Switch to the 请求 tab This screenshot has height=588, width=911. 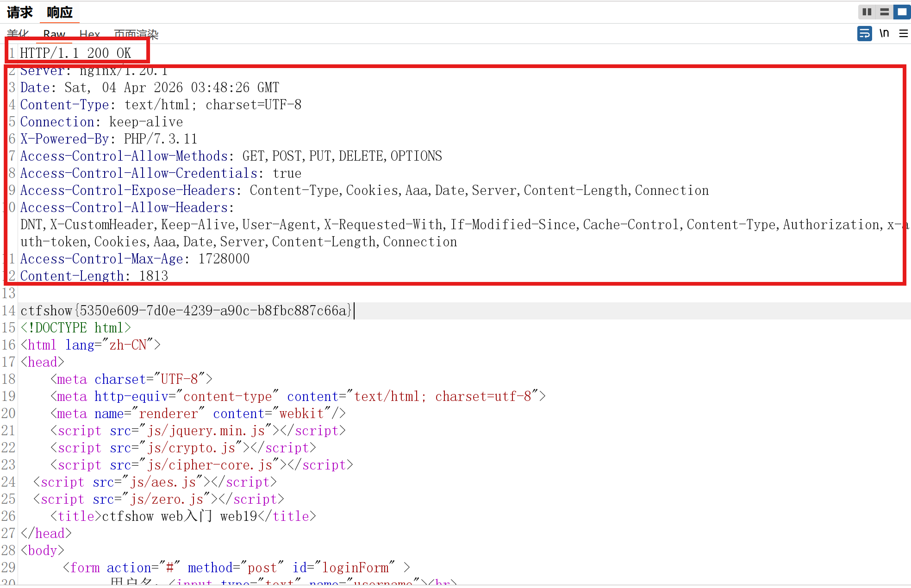point(20,13)
